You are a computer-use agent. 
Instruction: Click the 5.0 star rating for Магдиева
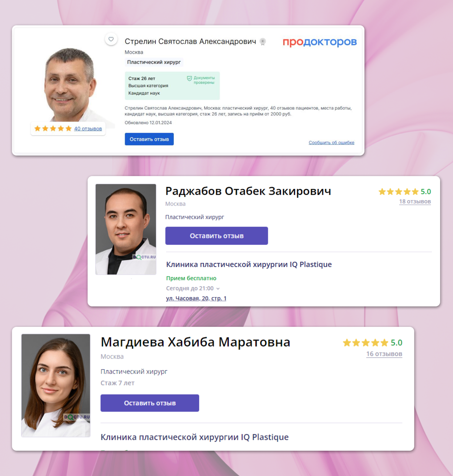click(372, 343)
